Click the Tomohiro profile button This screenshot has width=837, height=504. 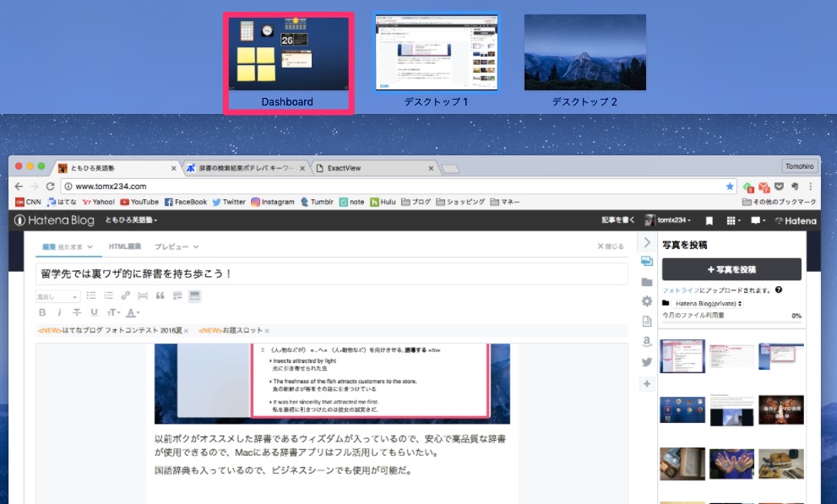click(x=799, y=166)
